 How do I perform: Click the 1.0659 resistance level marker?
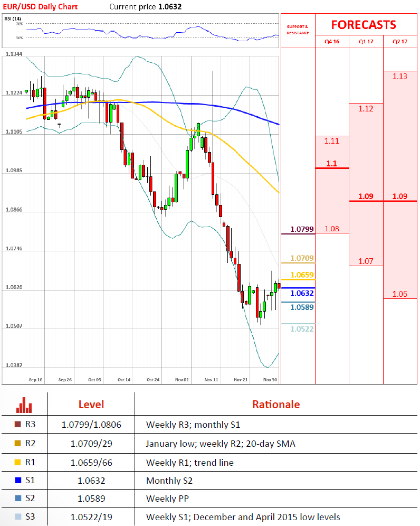click(302, 275)
